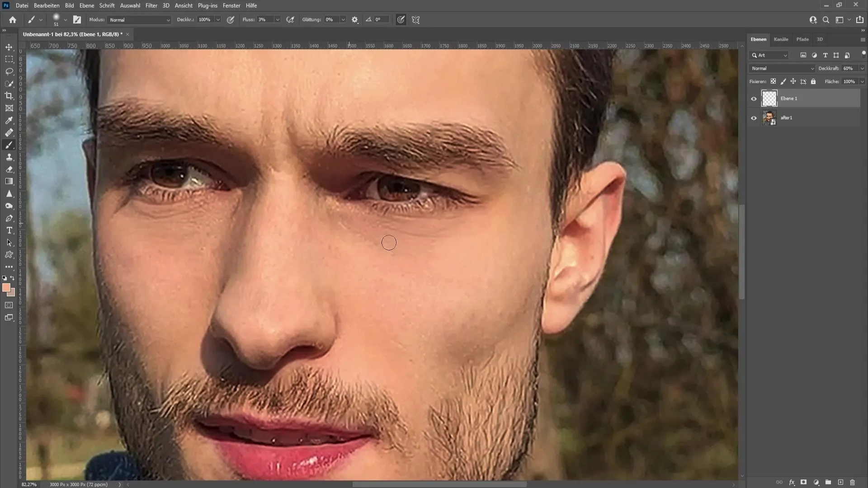Screen dimensions: 868x488
Task: Click the after1 layer thumbnail
Action: pyautogui.click(x=769, y=117)
